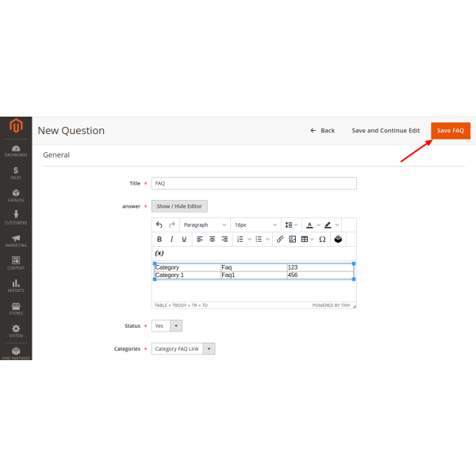Click Save and Continue Edit
Image resolution: width=476 pixels, height=476 pixels.
(x=386, y=131)
